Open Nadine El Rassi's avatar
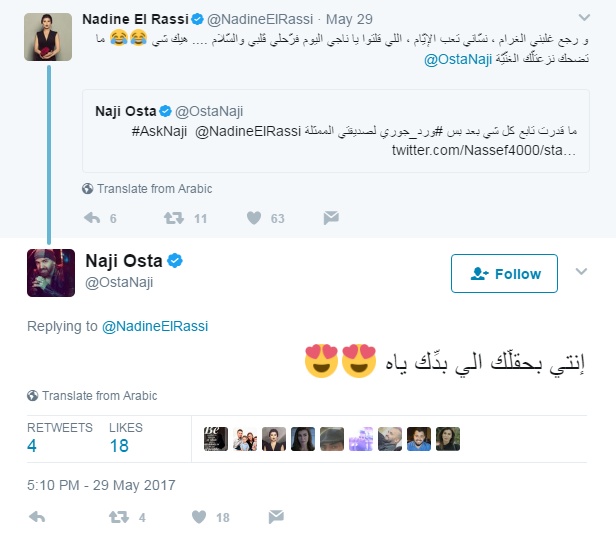This screenshot has width=616, height=550. [x=47, y=38]
